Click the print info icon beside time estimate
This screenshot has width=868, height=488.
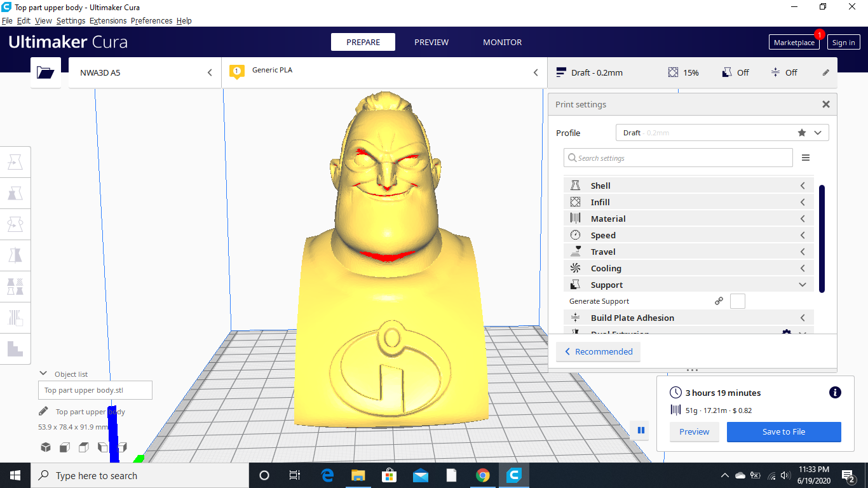pos(835,393)
